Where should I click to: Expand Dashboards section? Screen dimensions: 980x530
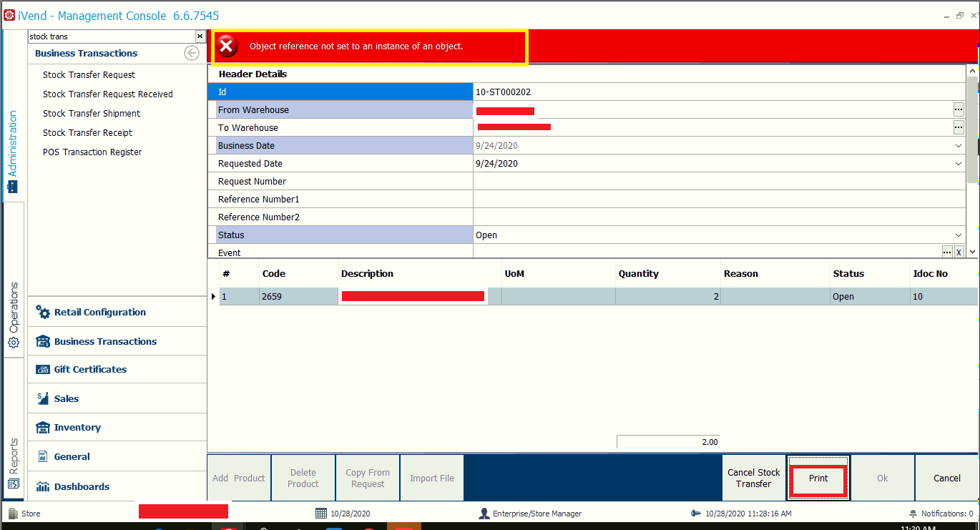[x=117, y=486]
